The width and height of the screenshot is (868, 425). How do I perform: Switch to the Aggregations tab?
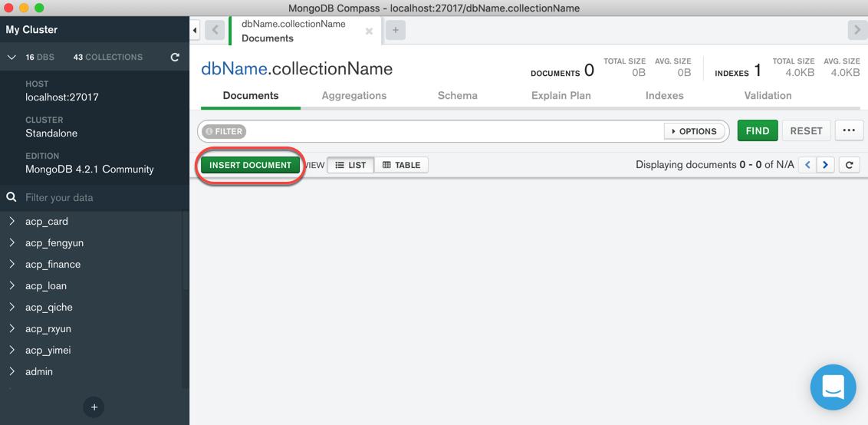click(x=354, y=96)
